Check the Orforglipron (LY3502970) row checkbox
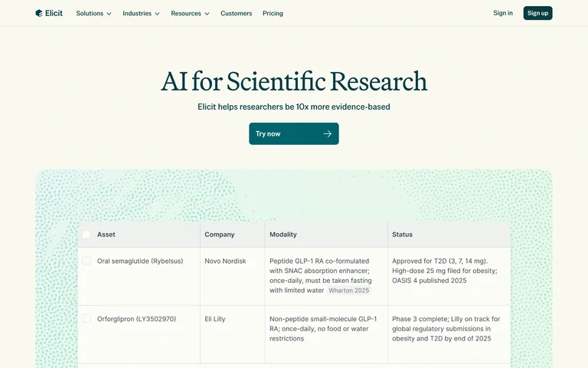 (x=87, y=318)
